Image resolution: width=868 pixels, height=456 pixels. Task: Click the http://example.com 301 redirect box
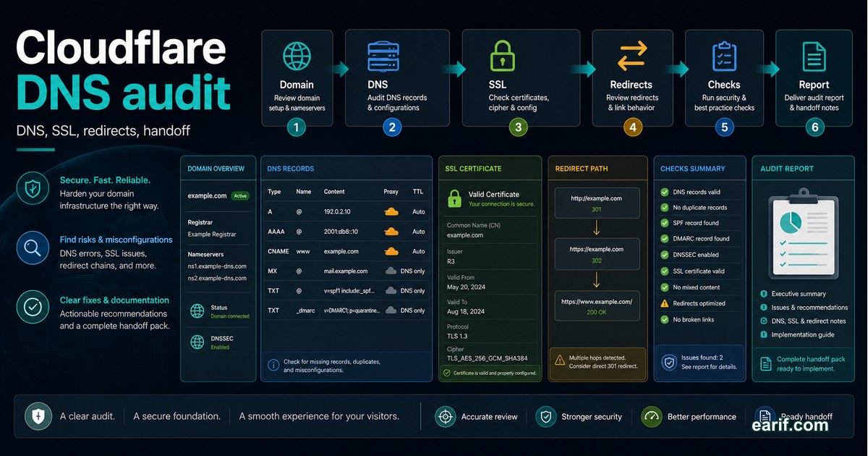[x=596, y=203]
